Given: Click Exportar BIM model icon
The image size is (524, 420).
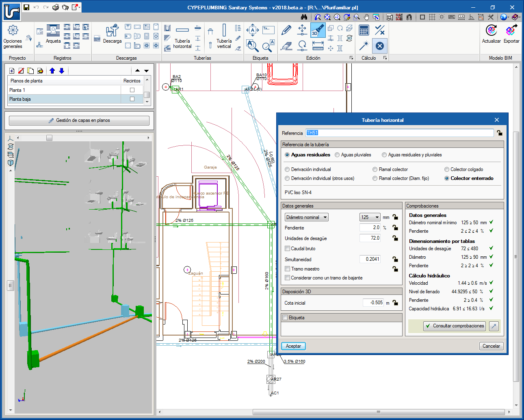Looking at the screenshot, I should point(511,34).
